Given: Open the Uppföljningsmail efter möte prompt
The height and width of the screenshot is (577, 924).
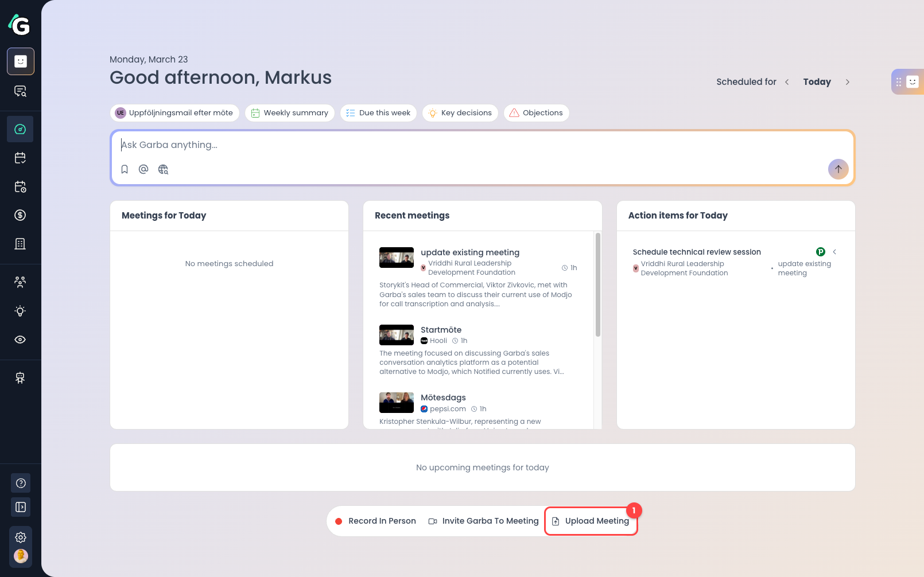Looking at the screenshot, I should [174, 112].
